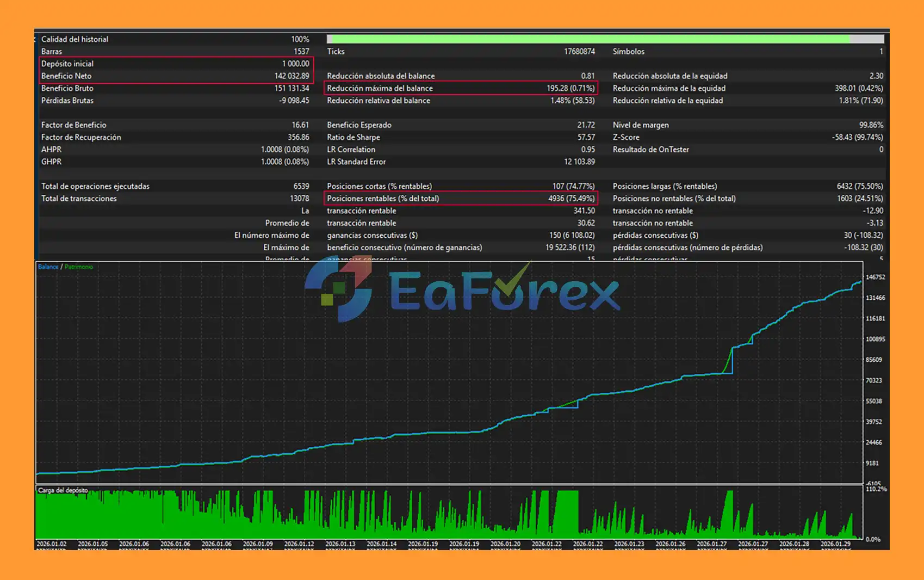Click the Beneficio Neto value 142 032.89

click(292, 76)
